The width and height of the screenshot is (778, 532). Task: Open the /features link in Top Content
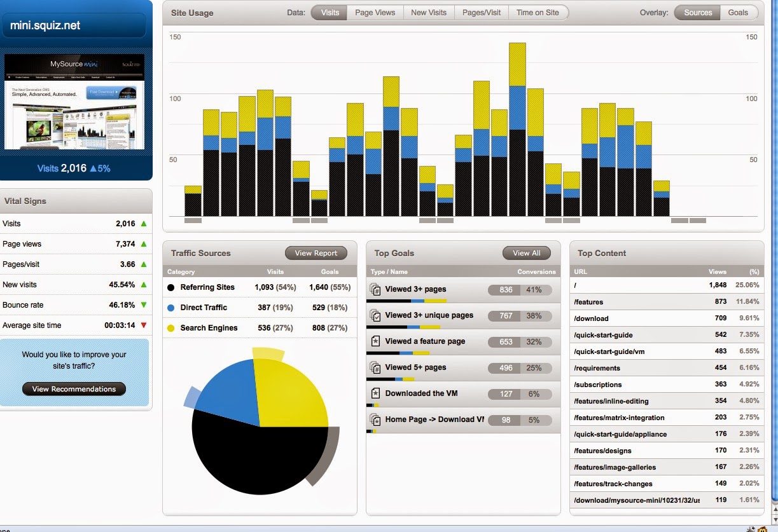587,302
